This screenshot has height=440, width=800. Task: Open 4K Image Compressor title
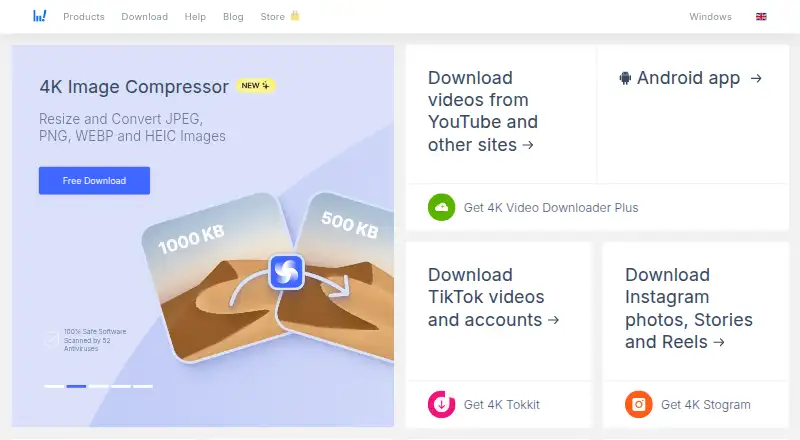click(x=134, y=87)
